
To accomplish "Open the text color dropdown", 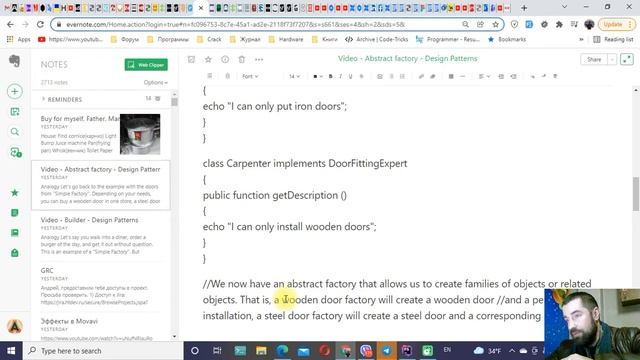I will tap(317, 76).
